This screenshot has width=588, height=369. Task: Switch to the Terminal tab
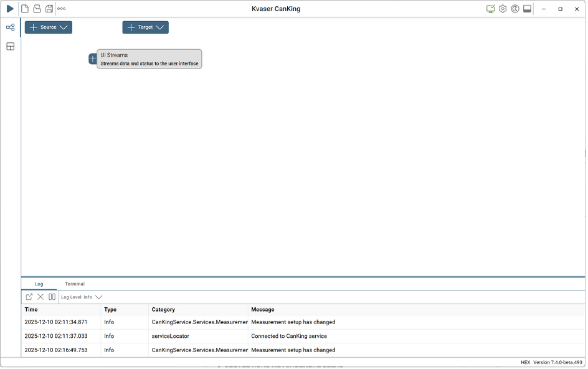pyautogui.click(x=75, y=284)
